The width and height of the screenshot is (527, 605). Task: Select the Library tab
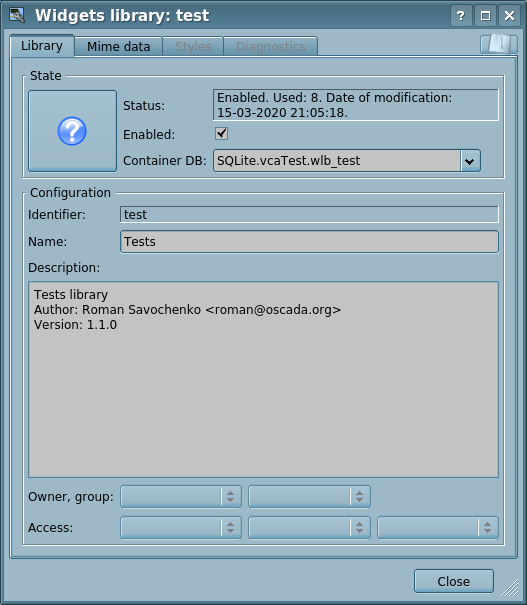pos(42,46)
